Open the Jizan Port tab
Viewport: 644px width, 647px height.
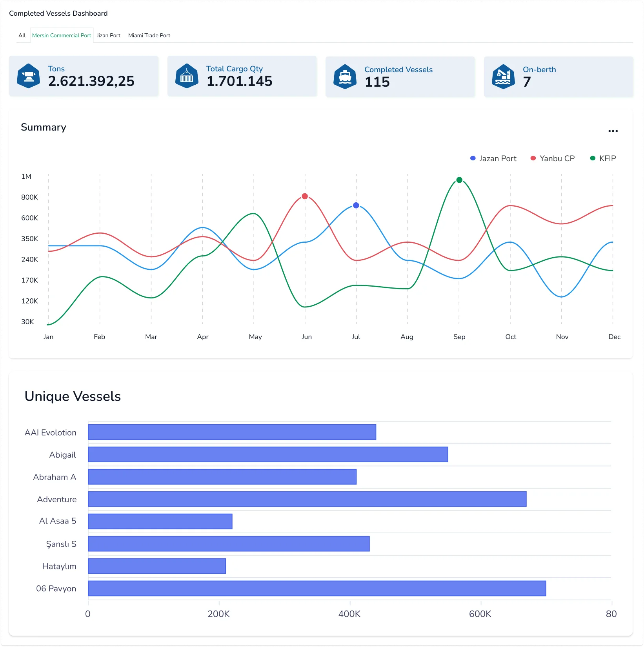[108, 35]
